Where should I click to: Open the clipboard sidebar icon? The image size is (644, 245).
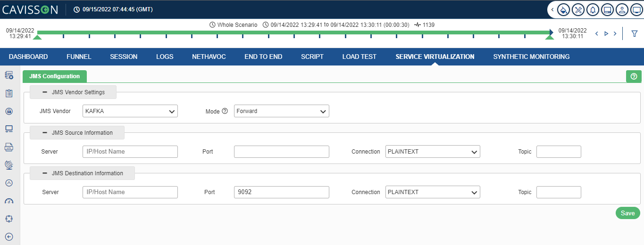coord(9,93)
